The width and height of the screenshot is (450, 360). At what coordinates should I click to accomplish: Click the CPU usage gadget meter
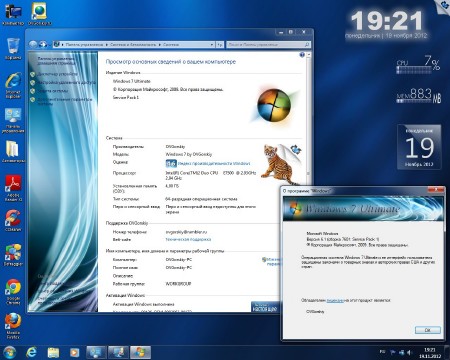click(418, 65)
